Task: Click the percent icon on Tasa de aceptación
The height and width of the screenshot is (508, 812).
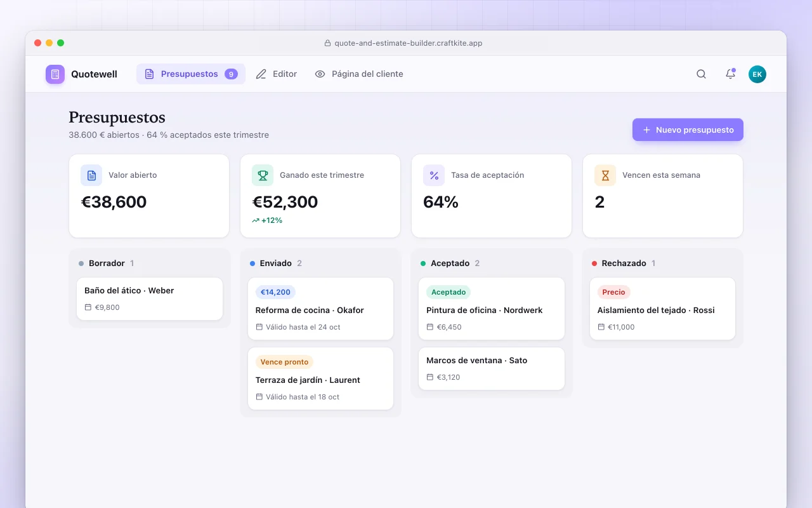Action: (x=434, y=175)
